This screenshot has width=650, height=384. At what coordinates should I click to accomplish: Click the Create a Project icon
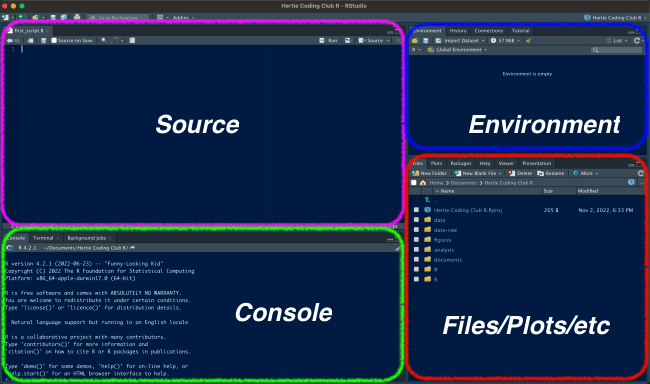(x=22, y=17)
